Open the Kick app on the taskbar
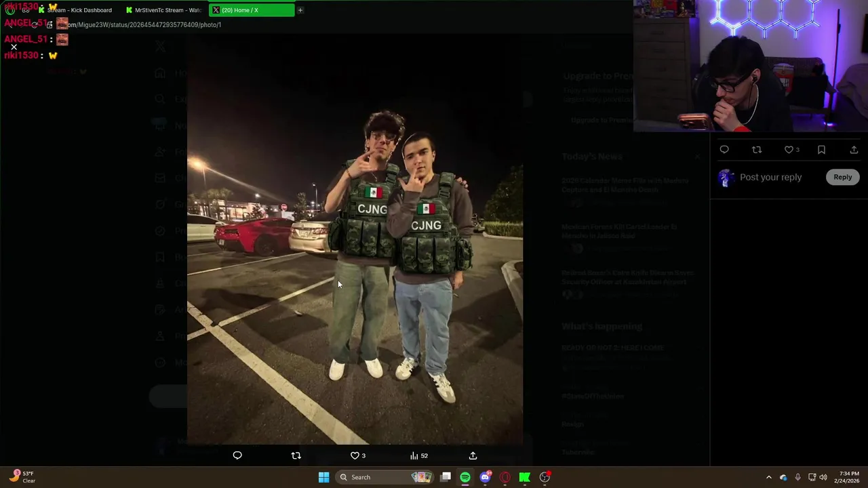 (x=524, y=477)
